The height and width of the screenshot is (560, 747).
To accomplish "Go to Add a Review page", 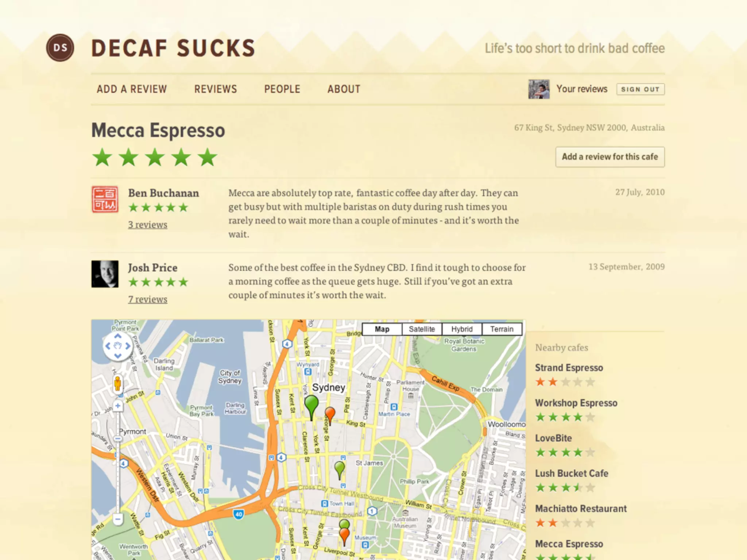I will point(132,89).
